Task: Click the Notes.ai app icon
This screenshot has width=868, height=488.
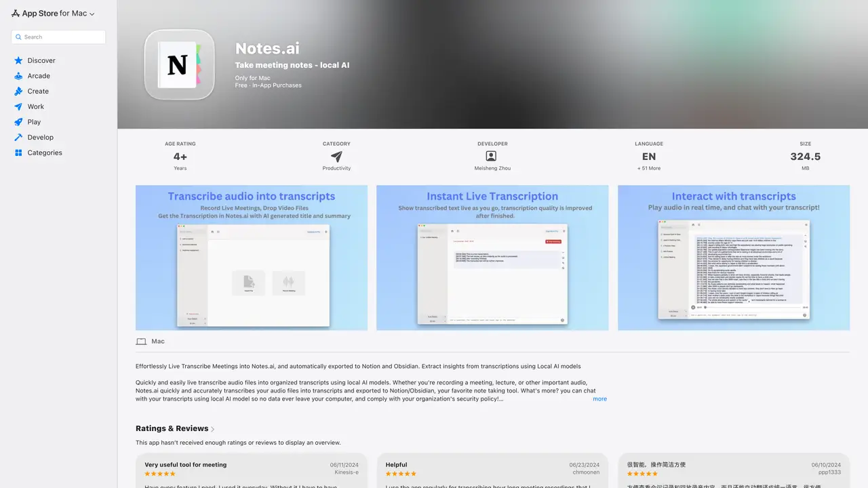Action: (180, 64)
